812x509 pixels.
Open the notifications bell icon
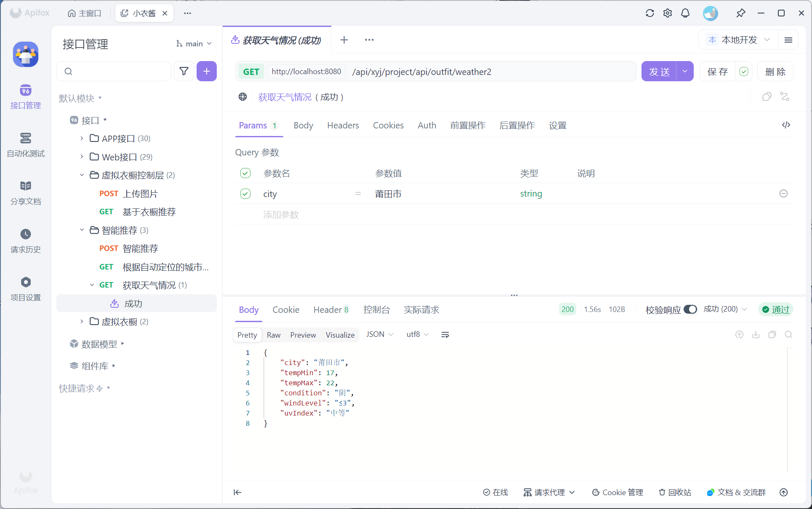685,13
